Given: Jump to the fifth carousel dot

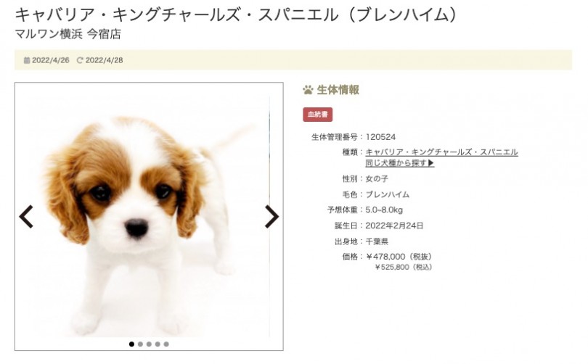Looking at the screenshot, I should (x=166, y=344).
